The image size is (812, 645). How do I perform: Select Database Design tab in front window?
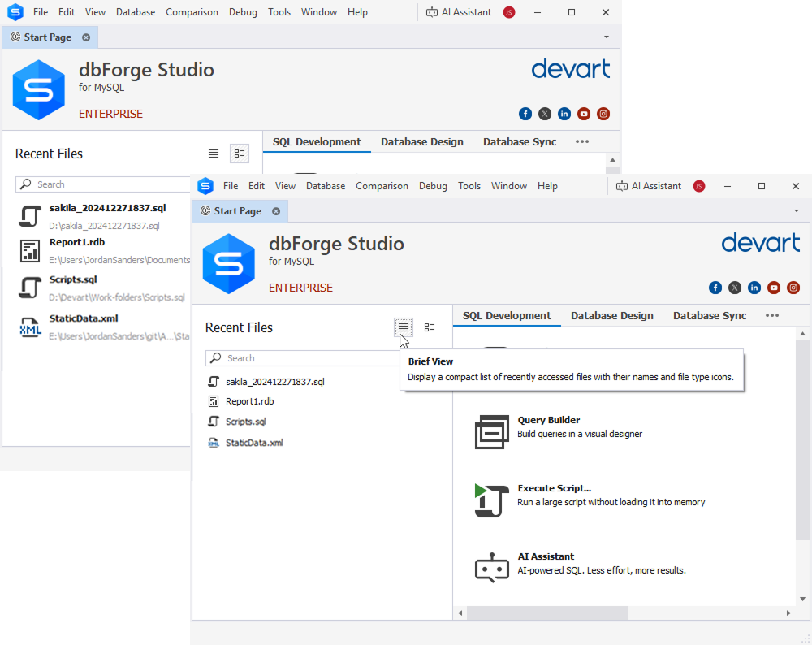pyautogui.click(x=612, y=315)
